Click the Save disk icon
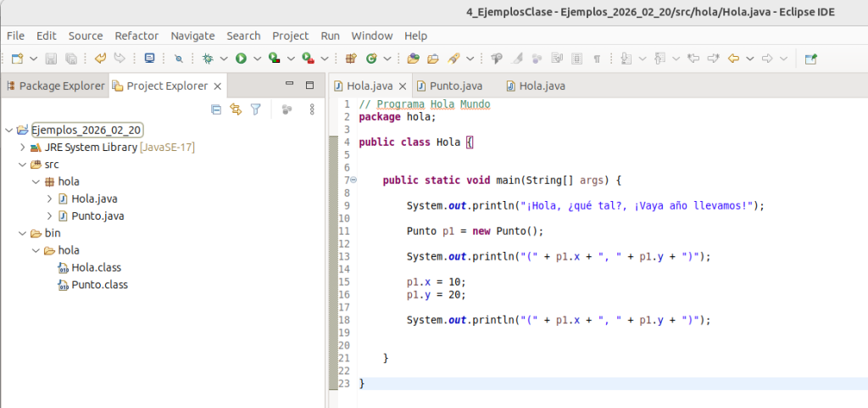The image size is (868, 408). click(x=51, y=59)
